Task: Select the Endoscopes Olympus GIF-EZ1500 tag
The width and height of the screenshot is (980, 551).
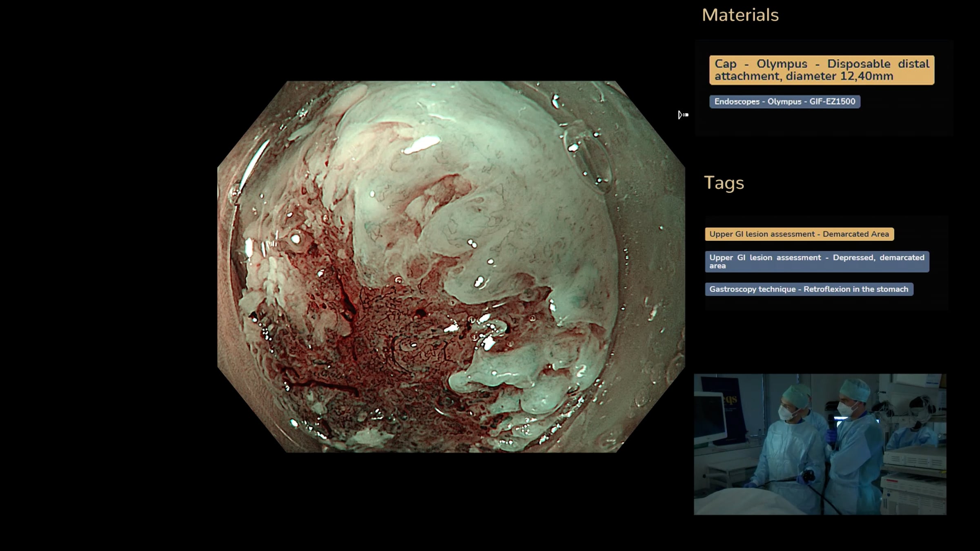Action: [784, 102]
